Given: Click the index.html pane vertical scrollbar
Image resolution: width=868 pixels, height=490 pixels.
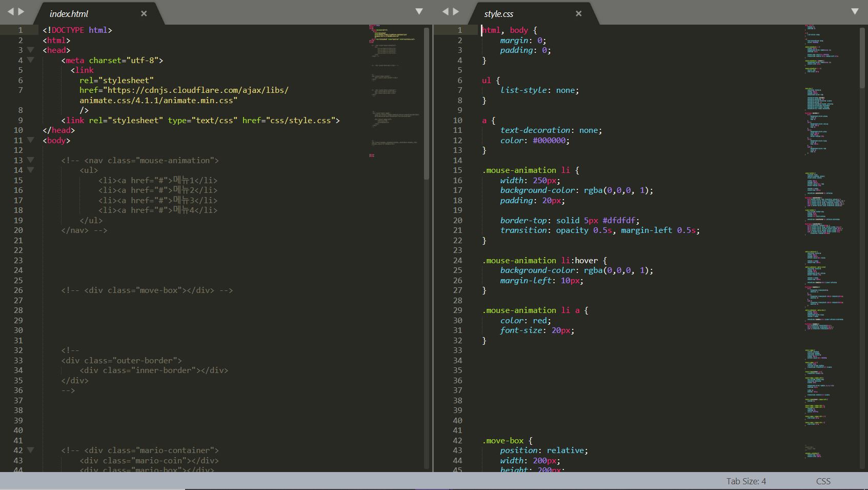Looking at the screenshot, I should pos(427,103).
